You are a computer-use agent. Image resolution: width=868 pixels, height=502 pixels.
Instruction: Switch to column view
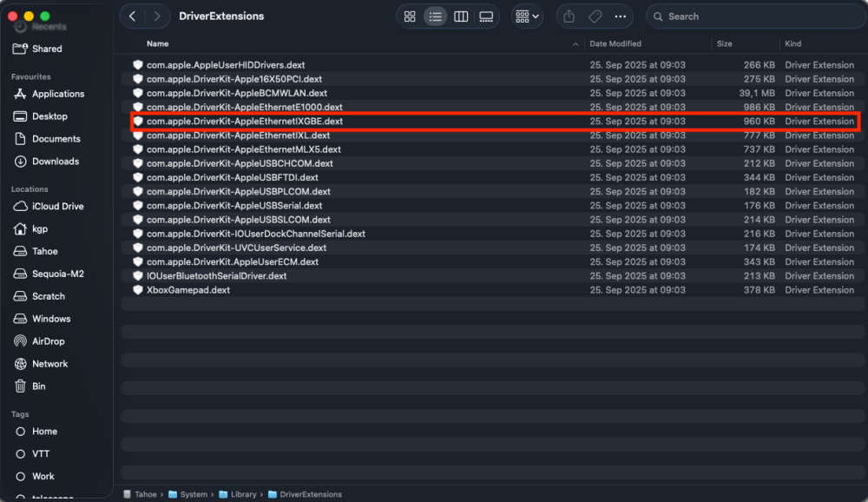461,17
